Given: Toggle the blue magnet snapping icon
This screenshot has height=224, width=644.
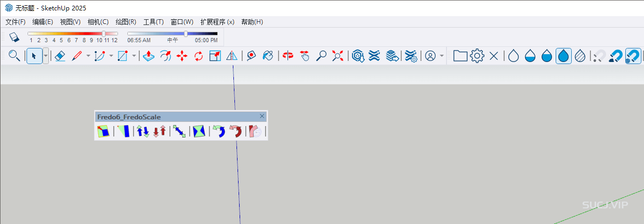Looking at the screenshot, I should (616, 56).
